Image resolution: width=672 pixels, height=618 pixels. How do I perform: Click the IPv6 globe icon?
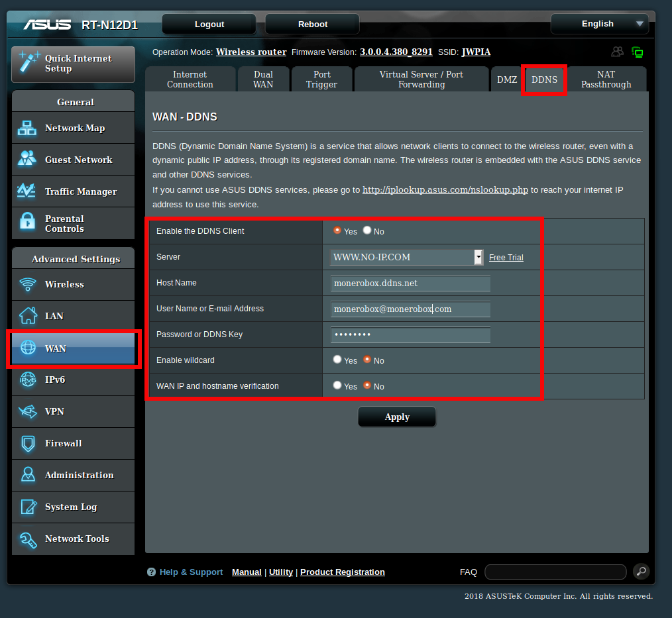pos(28,380)
